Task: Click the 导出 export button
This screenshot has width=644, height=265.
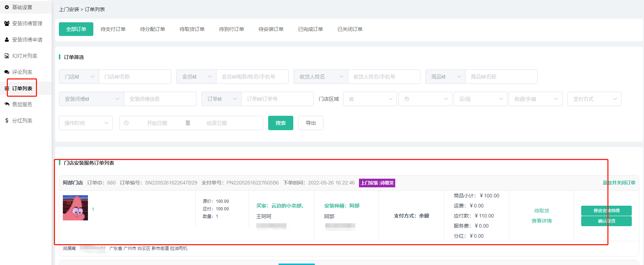Action: click(x=311, y=123)
